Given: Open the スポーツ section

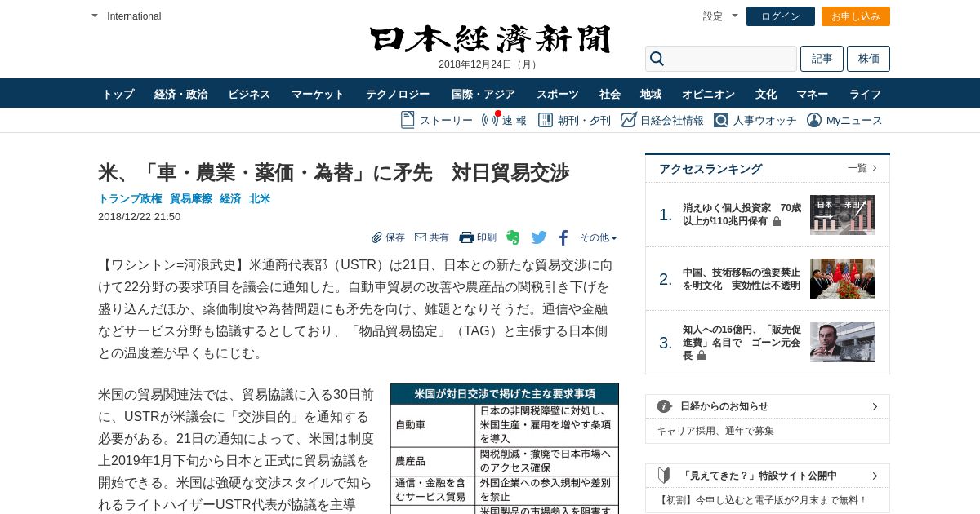Looking at the screenshot, I should tap(558, 94).
